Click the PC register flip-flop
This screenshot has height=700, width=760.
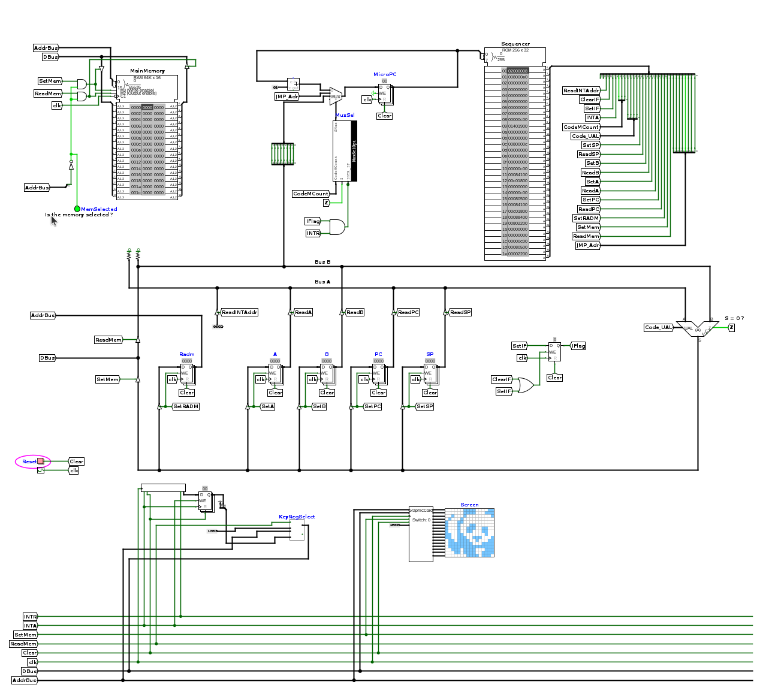(378, 372)
